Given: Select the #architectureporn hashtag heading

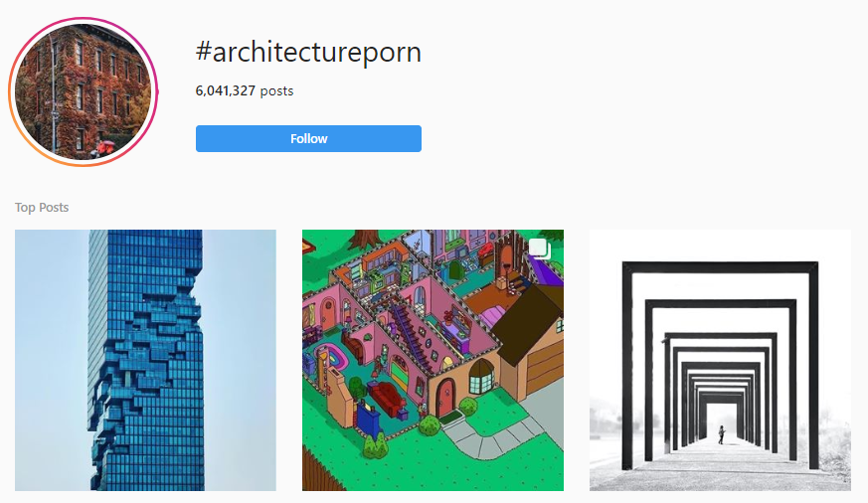Looking at the screenshot, I should [308, 52].
